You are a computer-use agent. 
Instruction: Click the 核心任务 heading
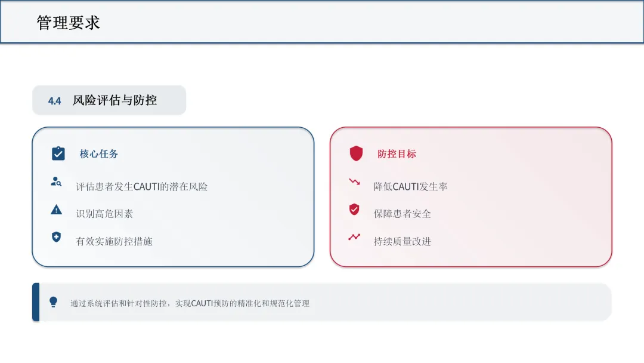[98, 154]
